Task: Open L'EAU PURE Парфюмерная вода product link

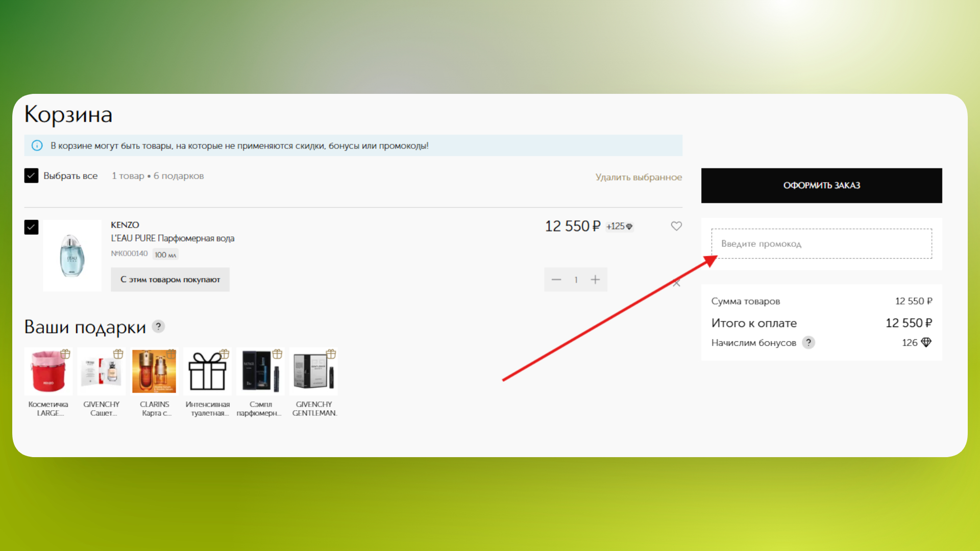Action: pos(173,238)
